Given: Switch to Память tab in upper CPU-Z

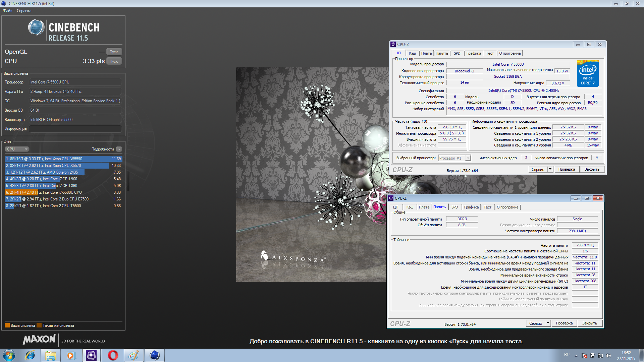Looking at the screenshot, I should pos(442,53).
